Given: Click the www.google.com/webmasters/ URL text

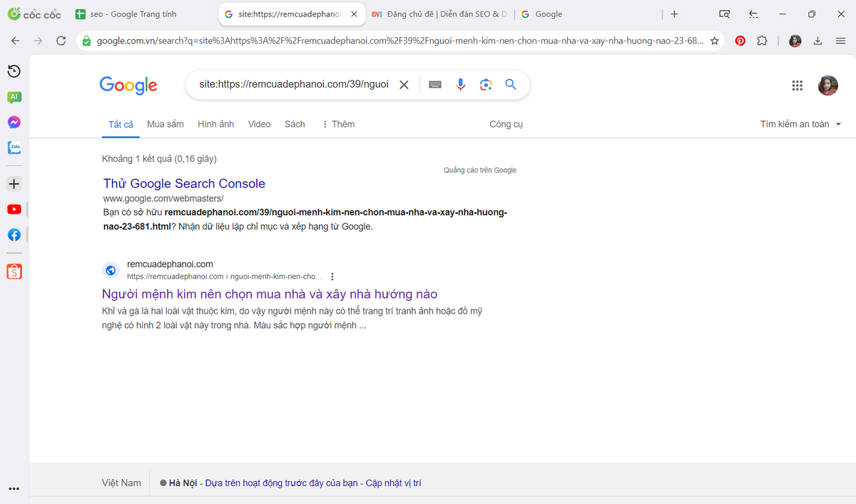Looking at the screenshot, I should (x=163, y=198).
